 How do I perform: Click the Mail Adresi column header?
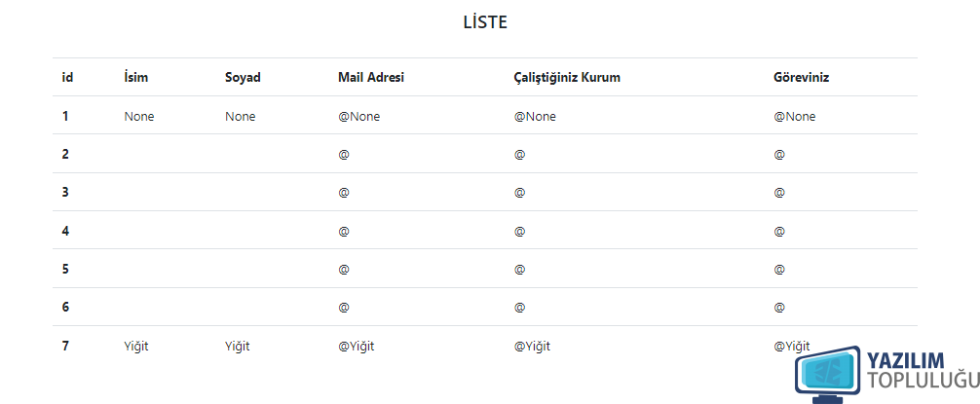click(371, 78)
